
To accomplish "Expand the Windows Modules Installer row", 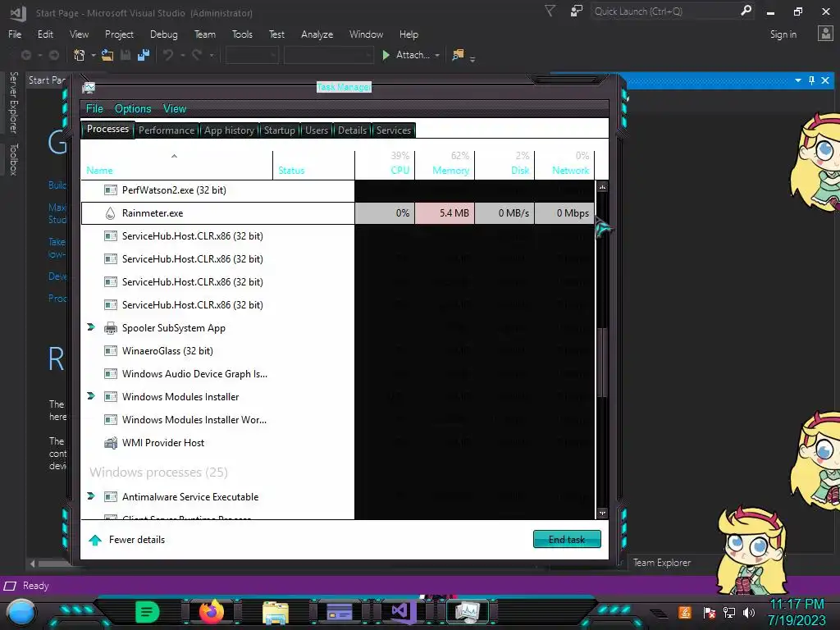I will pyautogui.click(x=91, y=396).
